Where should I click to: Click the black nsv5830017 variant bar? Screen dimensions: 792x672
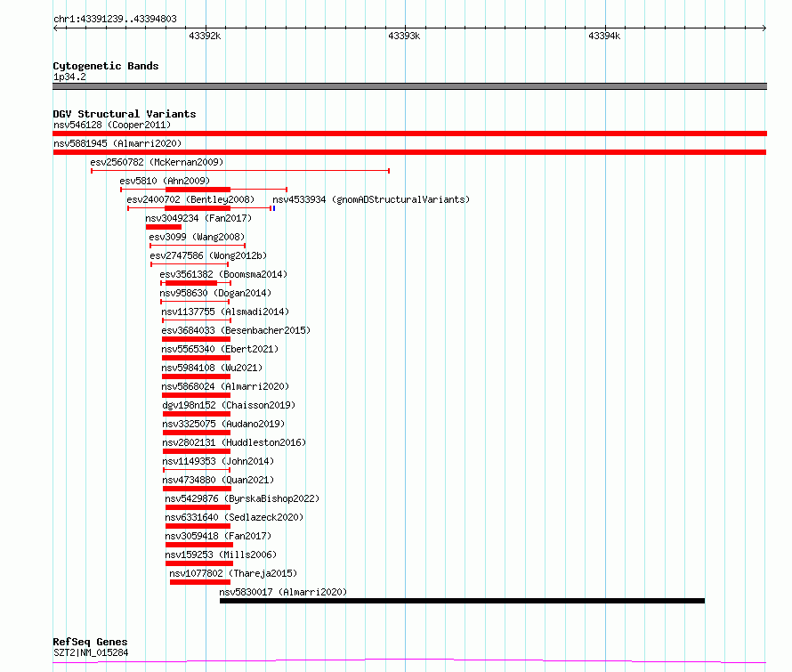click(x=462, y=601)
